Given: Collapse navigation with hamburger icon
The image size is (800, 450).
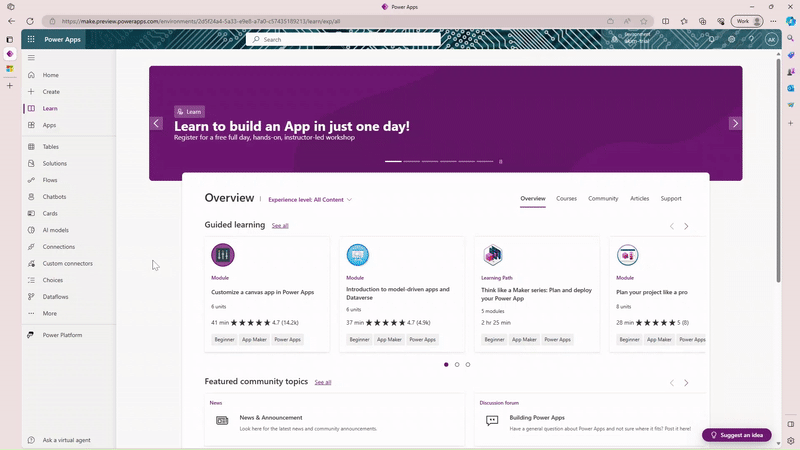Looking at the screenshot, I should [31, 58].
